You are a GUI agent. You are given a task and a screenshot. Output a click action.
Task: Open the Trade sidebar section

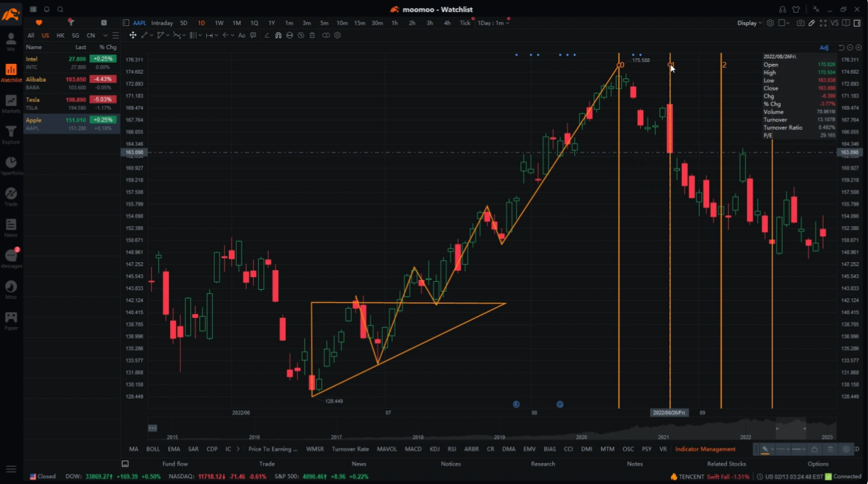pos(11,197)
